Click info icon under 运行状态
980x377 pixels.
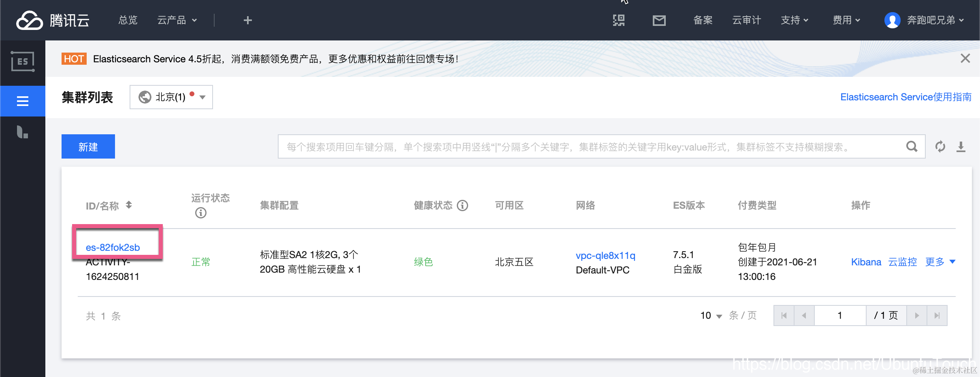pos(201,213)
